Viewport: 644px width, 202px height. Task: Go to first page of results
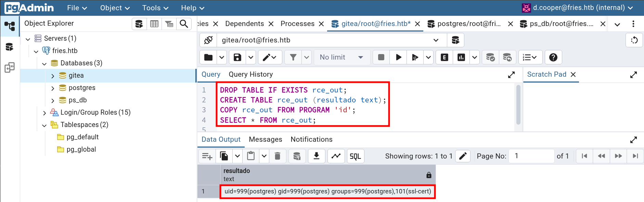tap(584, 156)
